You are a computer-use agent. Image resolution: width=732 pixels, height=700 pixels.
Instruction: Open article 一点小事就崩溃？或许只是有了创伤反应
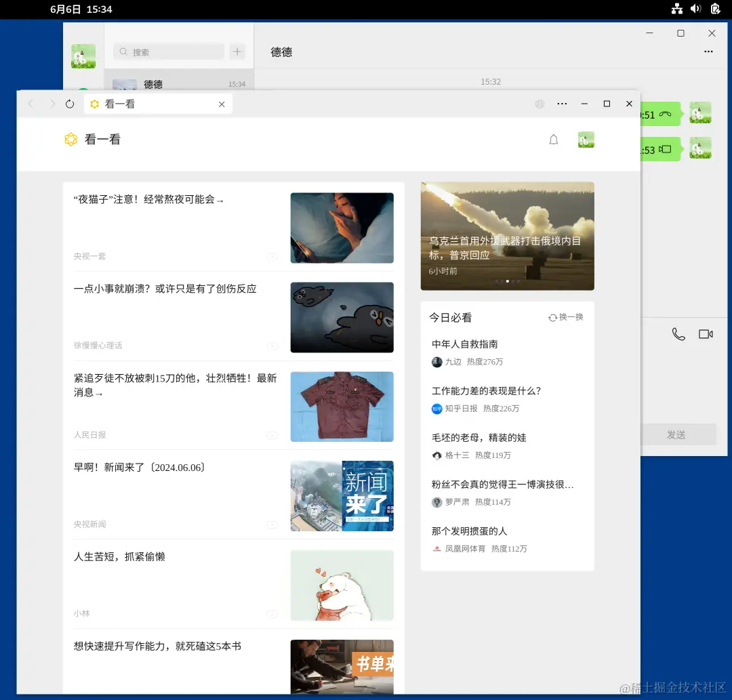point(165,289)
